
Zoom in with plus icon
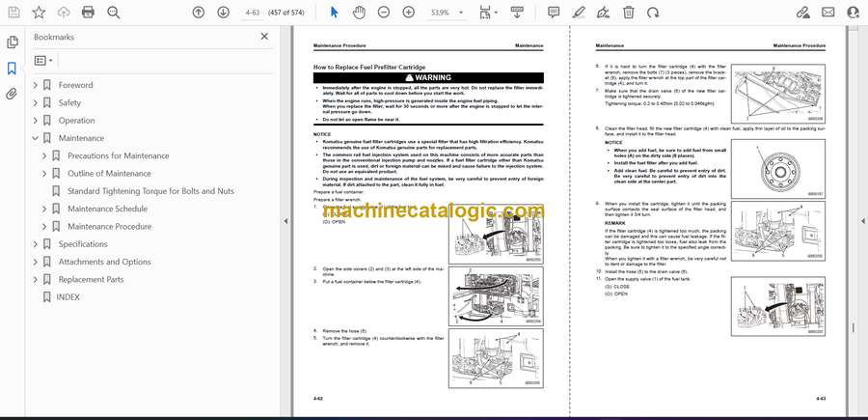point(409,13)
